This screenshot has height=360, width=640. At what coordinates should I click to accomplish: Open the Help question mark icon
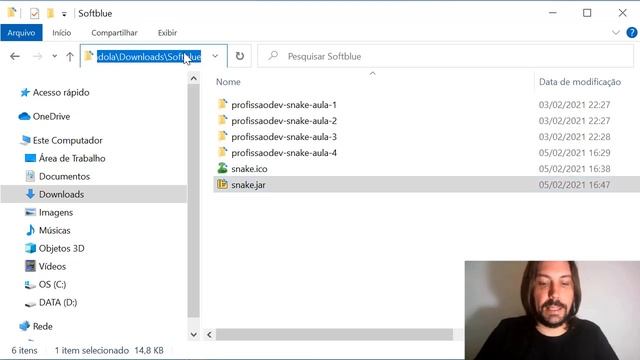coord(631,33)
